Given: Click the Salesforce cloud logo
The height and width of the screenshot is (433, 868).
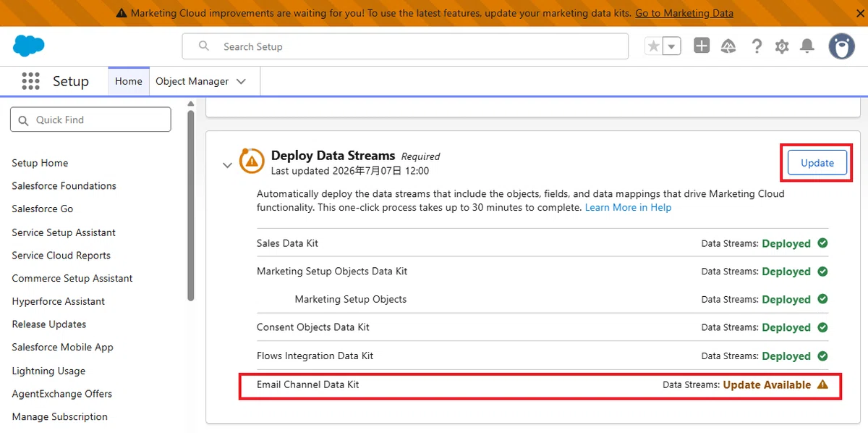Looking at the screenshot, I should click(x=29, y=46).
